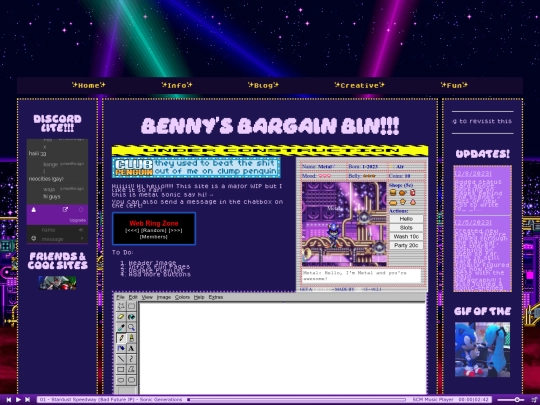Select the Text tool
The width and height of the screenshot is (540, 405).
click(131, 349)
